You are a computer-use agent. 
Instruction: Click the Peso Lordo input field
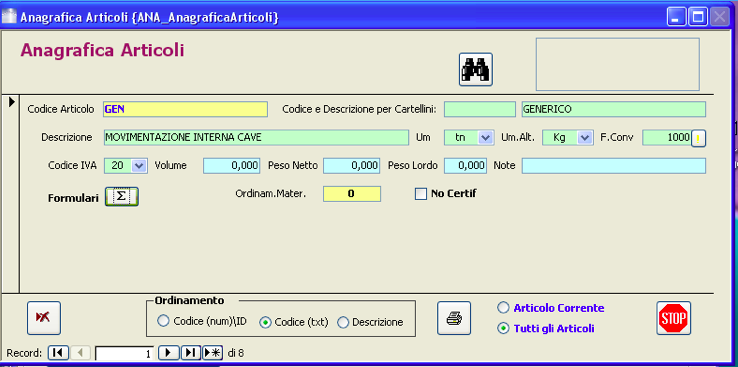[465, 166]
